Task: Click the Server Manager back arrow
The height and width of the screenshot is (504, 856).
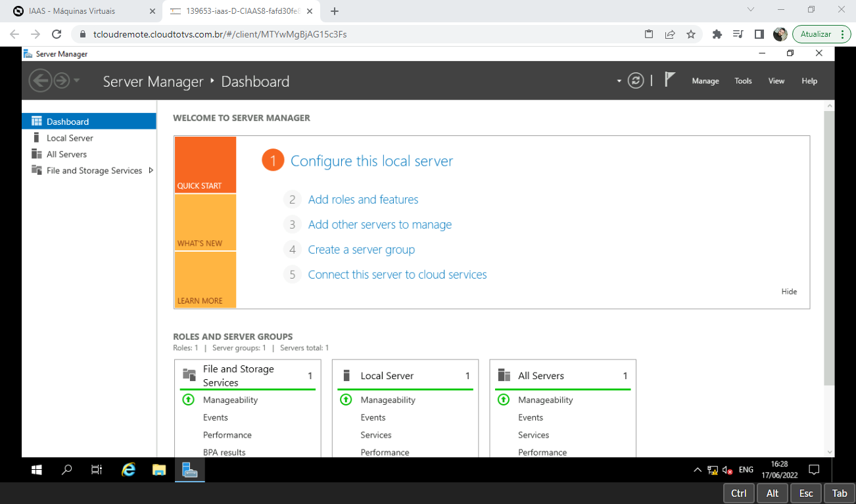Action: (x=40, y=81)
